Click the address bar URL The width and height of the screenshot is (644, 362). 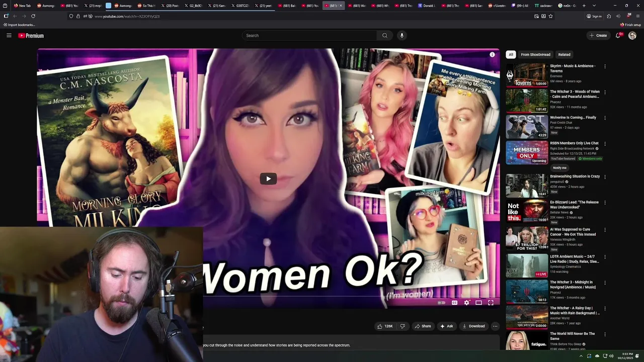click(127, 16)
